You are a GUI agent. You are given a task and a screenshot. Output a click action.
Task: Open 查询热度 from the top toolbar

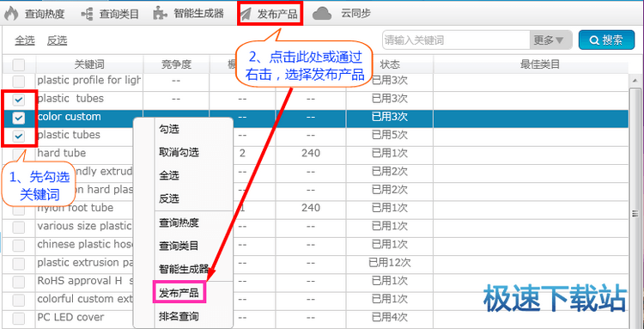pos(45,15)
